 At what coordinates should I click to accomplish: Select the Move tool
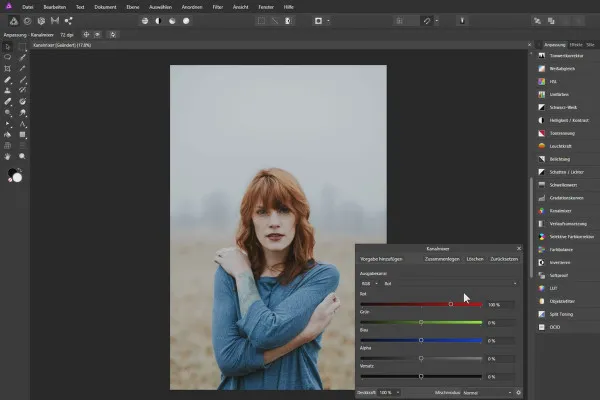tap(8, 47)
